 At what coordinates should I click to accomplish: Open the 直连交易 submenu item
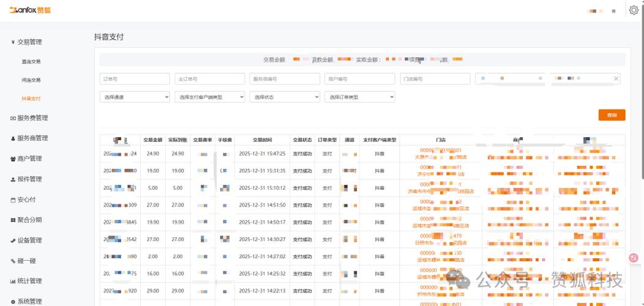31,62
